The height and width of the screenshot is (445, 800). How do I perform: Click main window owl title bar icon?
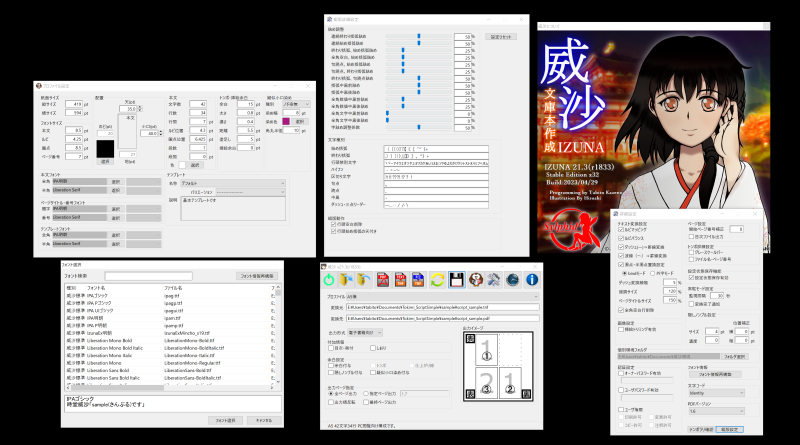(x=323, y=267)
